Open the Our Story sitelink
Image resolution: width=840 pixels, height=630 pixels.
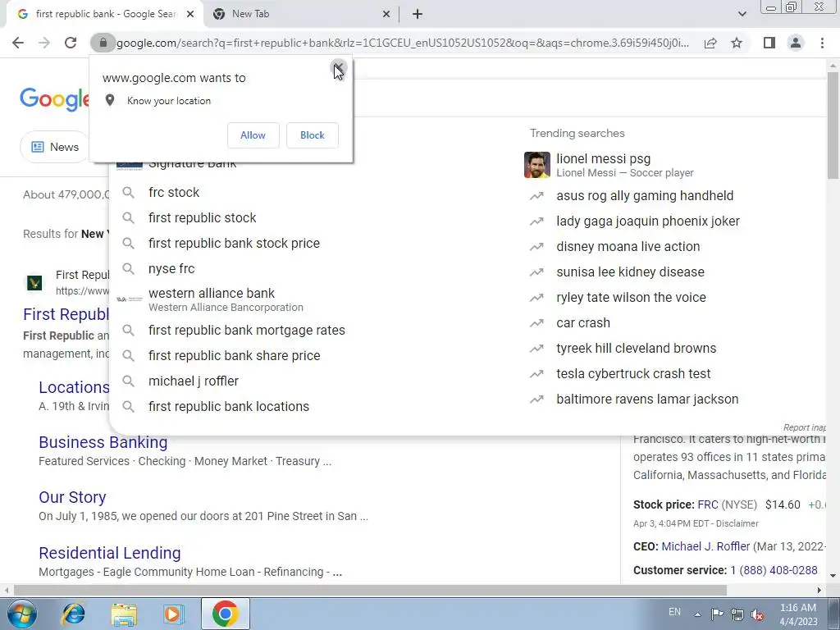(x=72, y=498)
